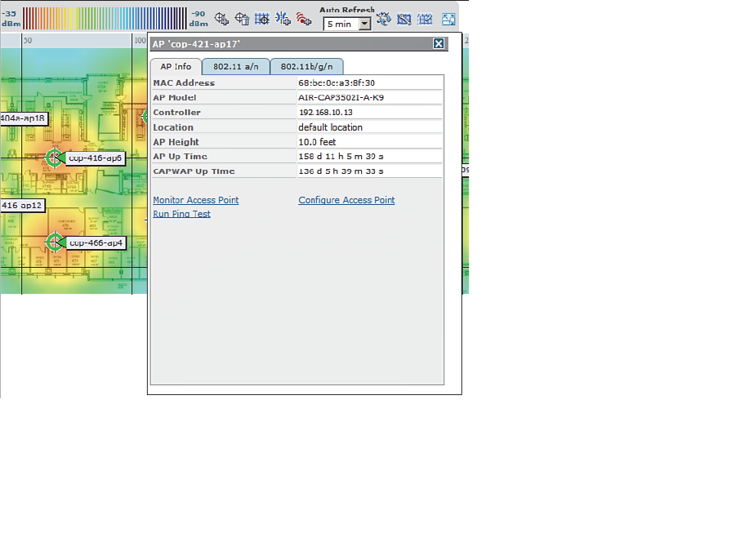Open the Configure Access Point link

coord(346,200)
